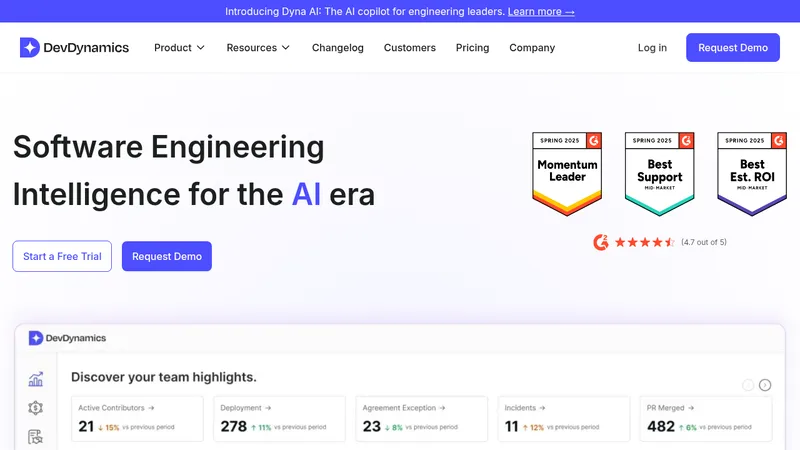Open the Customers page

click(410, 47)
